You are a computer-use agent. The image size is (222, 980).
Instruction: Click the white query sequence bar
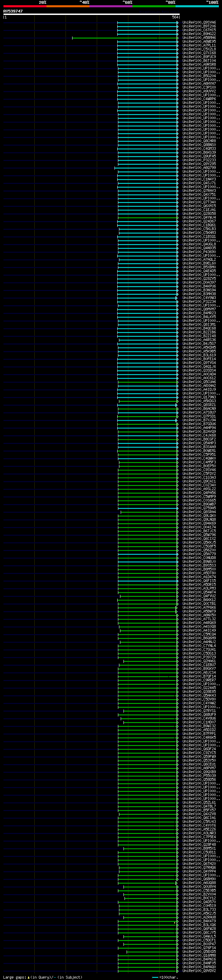click(92, 15)
